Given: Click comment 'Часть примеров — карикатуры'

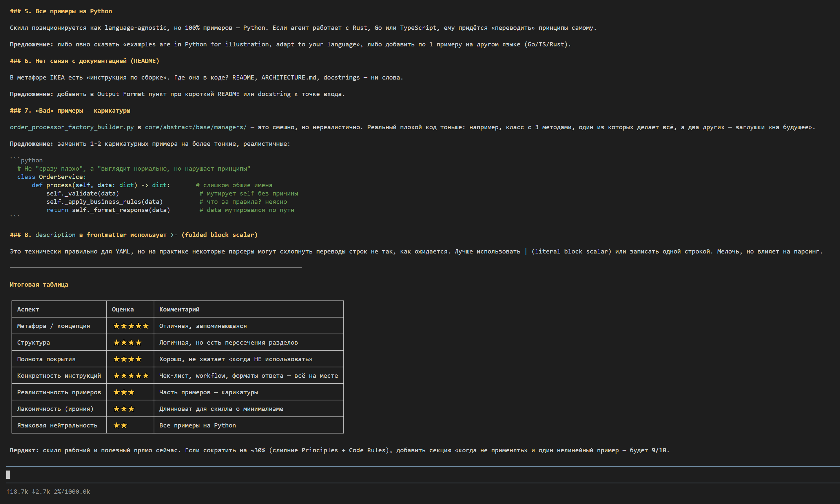Looking at the screenshot, I should [209, 392].
